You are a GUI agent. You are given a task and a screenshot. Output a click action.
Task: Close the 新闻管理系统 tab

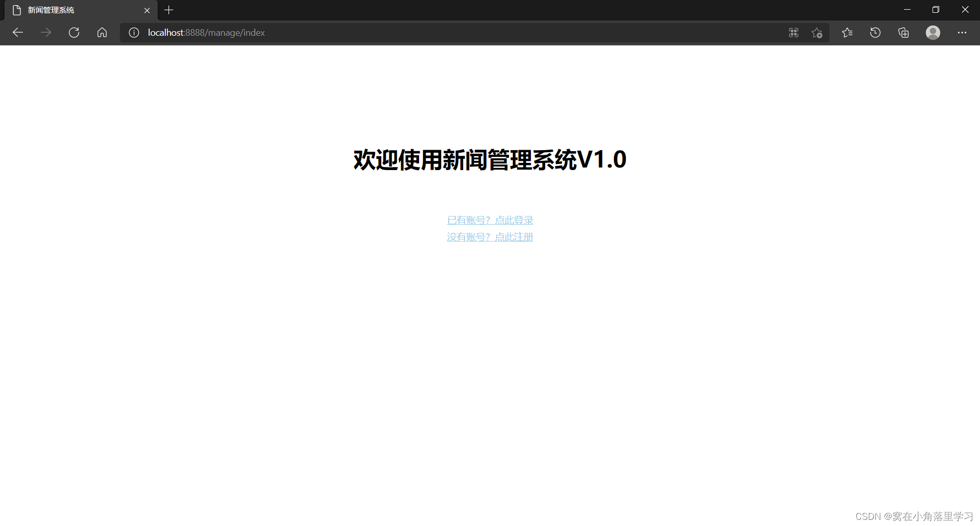(147, 10)
